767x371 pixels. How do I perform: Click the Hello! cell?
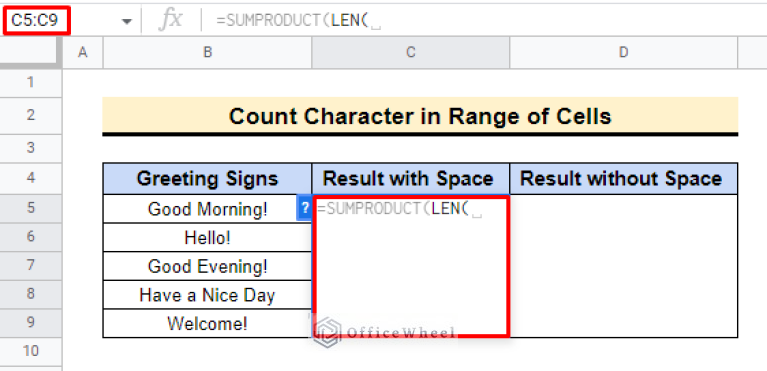207,238
